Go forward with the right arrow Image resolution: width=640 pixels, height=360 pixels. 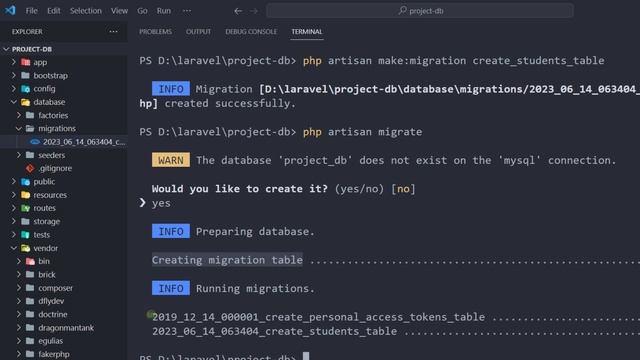[254, 11]
